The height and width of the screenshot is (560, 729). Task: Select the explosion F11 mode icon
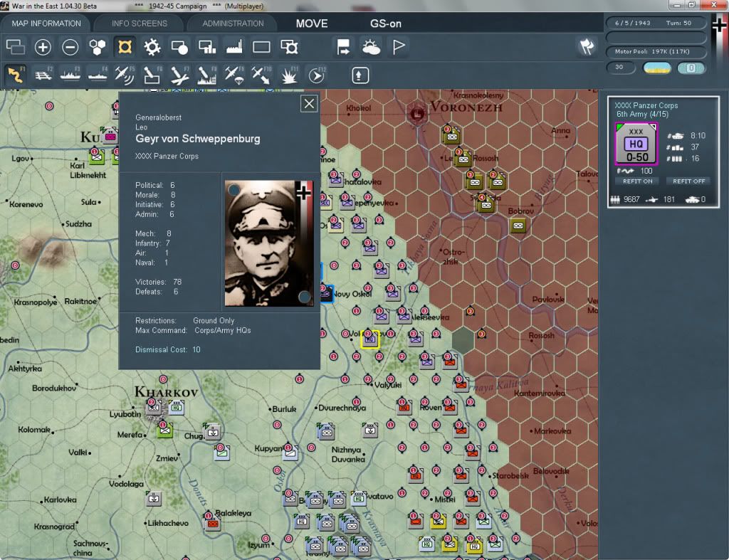click(x=289, y=75)
